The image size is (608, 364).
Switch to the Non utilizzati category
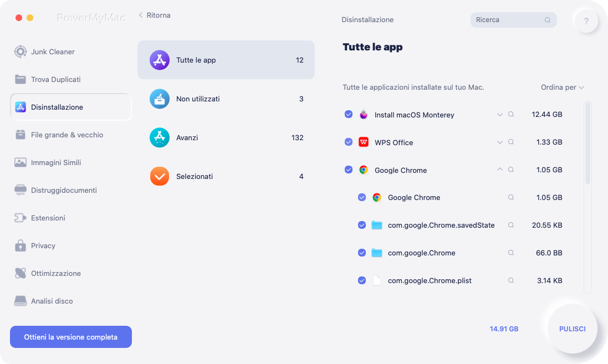coord(226,99)
